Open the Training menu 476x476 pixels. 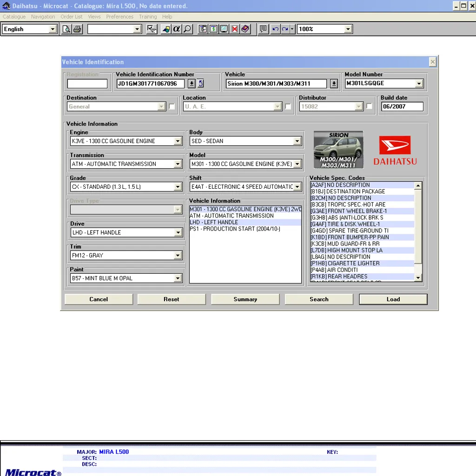click(148, 17)
